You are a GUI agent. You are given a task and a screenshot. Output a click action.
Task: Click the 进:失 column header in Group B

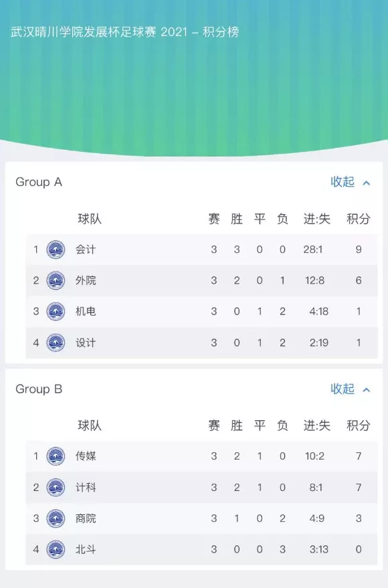[317, 425]
